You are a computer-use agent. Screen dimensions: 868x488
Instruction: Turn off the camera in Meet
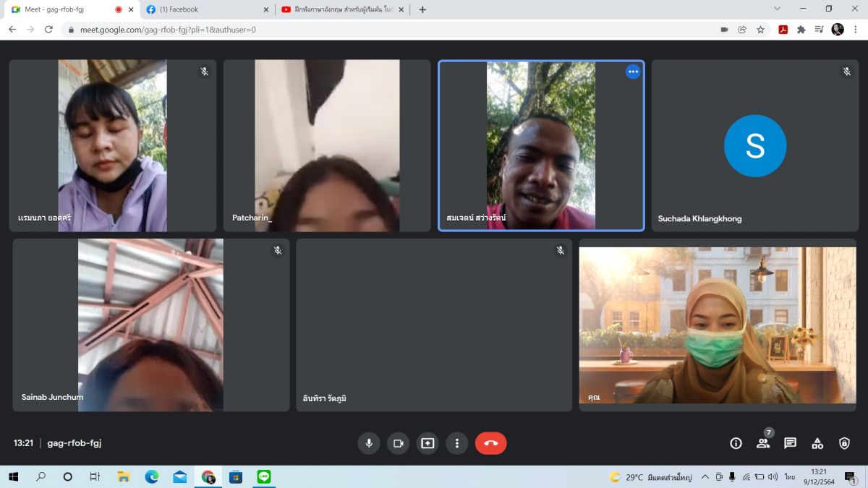pyautogui.click(x=398, y=443)
